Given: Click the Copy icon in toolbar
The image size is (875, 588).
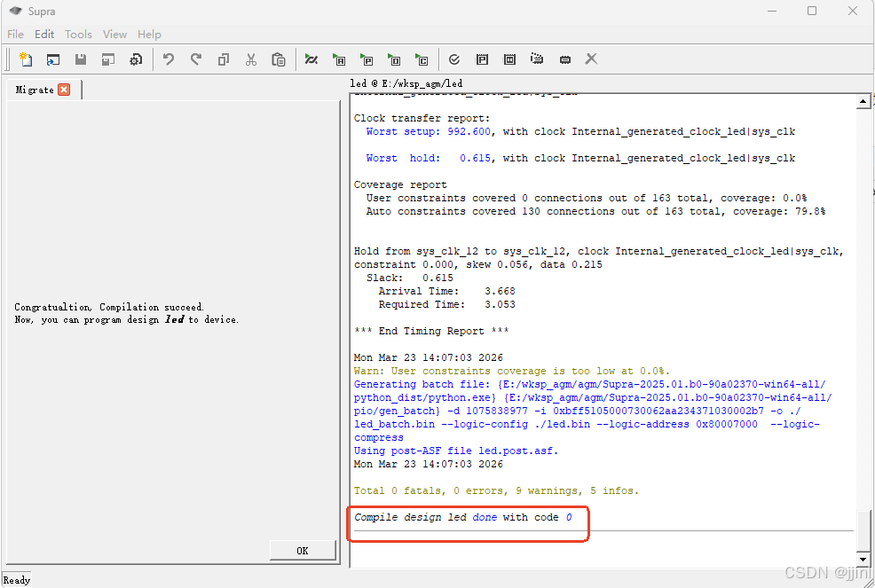Looking at the screenshot, I should (224, 59).
